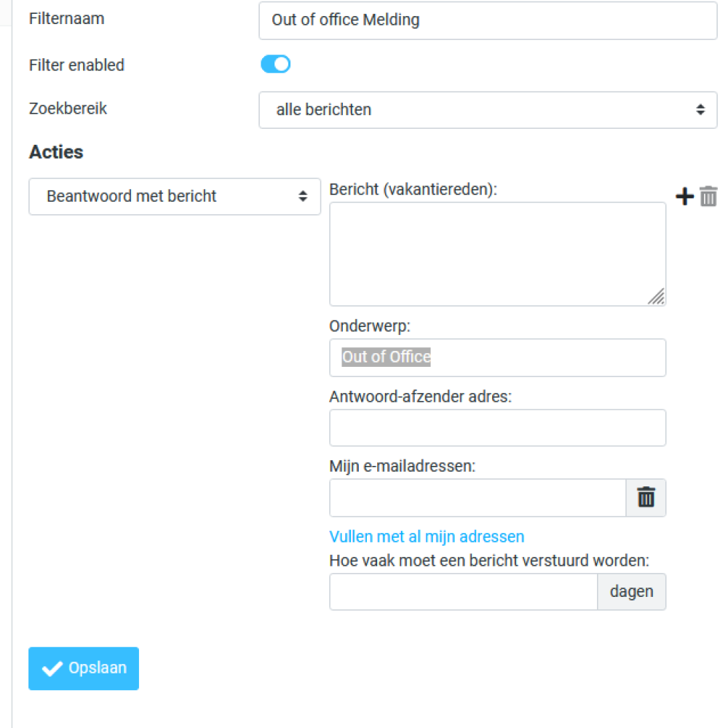This screenshot has width=728, height=728.
Task: Open the Zoekbereik dropdown showing alle berichten
Action: pos(488,110)
